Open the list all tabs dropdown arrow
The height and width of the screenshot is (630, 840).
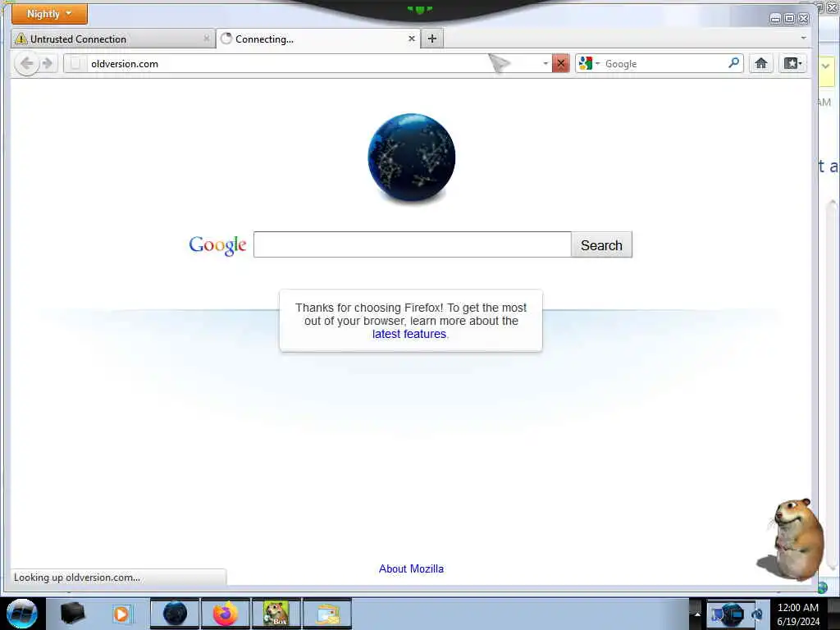click(803, 38)
